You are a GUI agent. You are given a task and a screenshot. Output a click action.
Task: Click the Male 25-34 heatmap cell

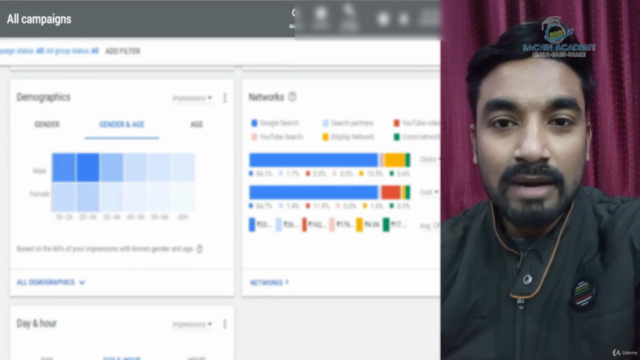click(x=87, y=167)
